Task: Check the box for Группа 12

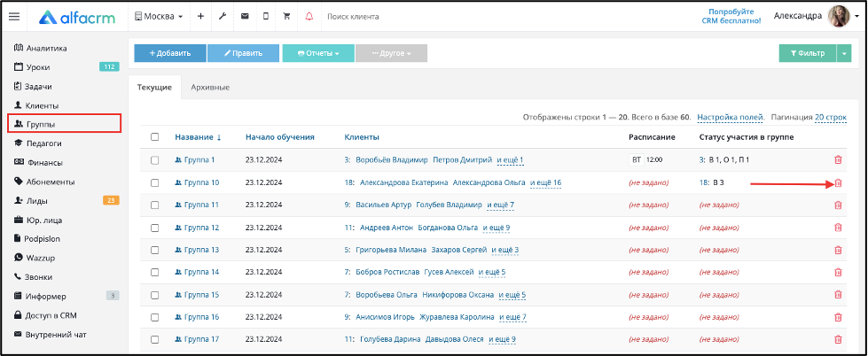Action: coord(155,228)
